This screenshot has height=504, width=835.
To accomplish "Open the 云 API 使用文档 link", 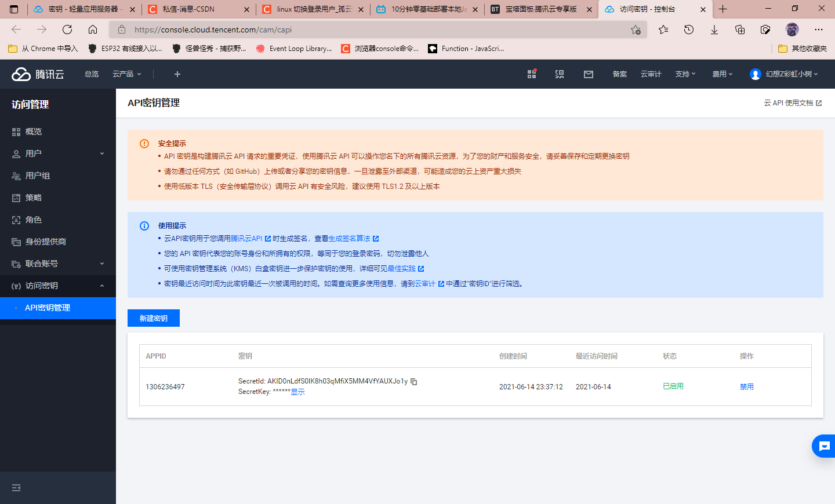I will point(793,103).
